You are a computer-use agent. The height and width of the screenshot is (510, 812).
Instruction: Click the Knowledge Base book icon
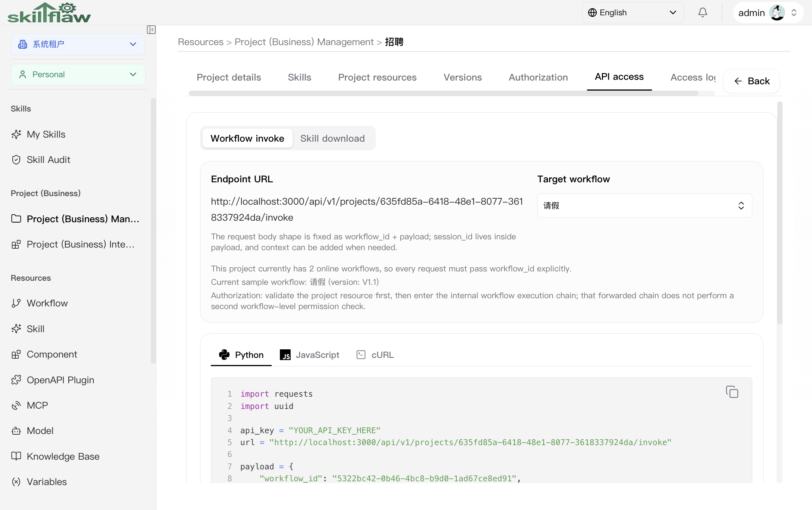coord(16,456)
